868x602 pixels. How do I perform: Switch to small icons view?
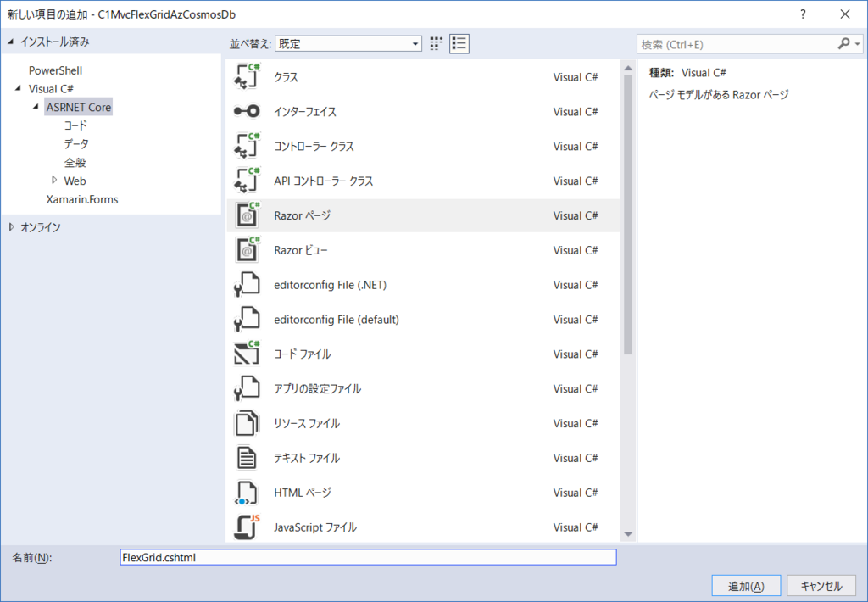(x=437, y=44)
